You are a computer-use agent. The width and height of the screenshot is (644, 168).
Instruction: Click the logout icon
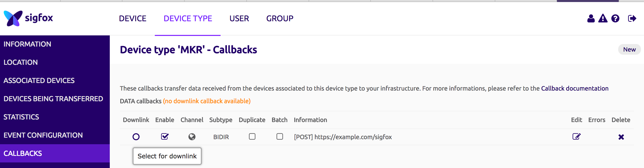(632, 18)
